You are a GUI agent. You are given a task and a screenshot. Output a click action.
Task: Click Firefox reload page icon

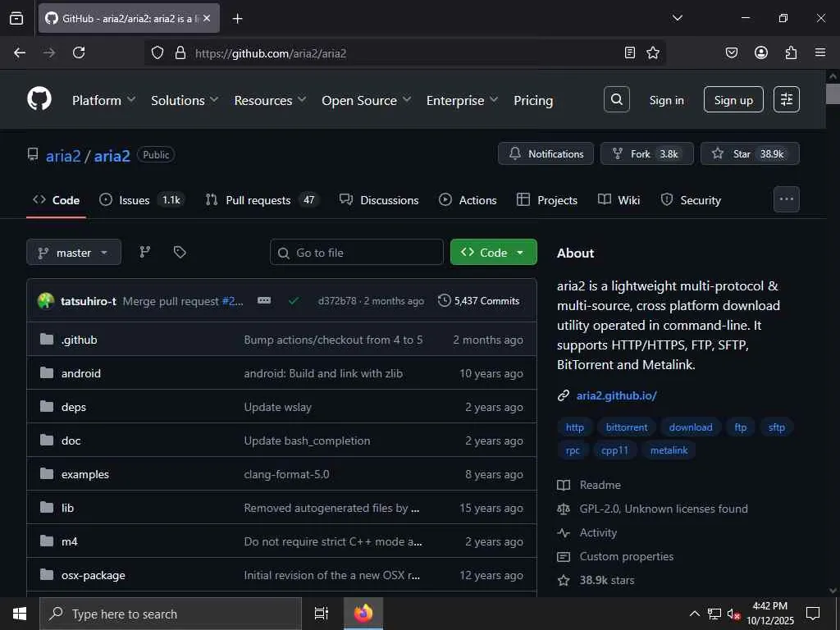[79, 52]
